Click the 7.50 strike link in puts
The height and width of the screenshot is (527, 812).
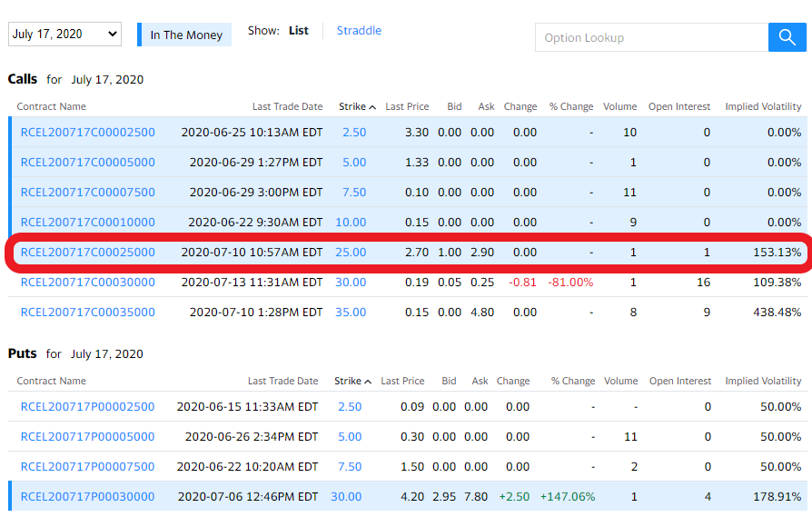pyautogui.click(x=350, y=466)
